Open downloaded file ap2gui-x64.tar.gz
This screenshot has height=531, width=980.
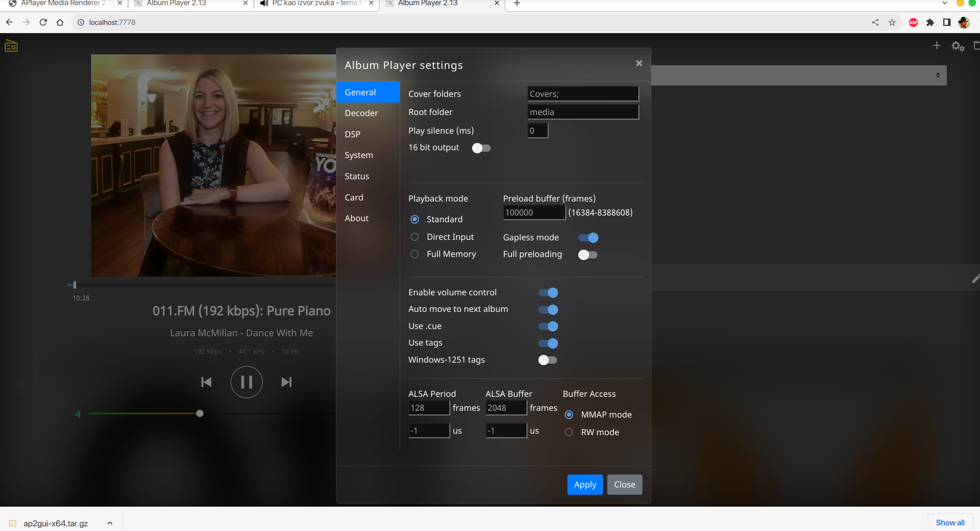tap(55, 523)
